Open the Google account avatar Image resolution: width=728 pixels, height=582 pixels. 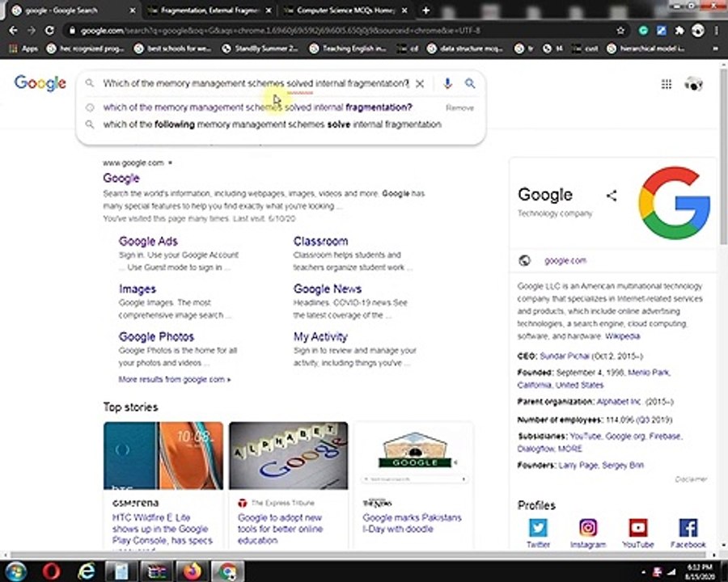coord(694,84)
